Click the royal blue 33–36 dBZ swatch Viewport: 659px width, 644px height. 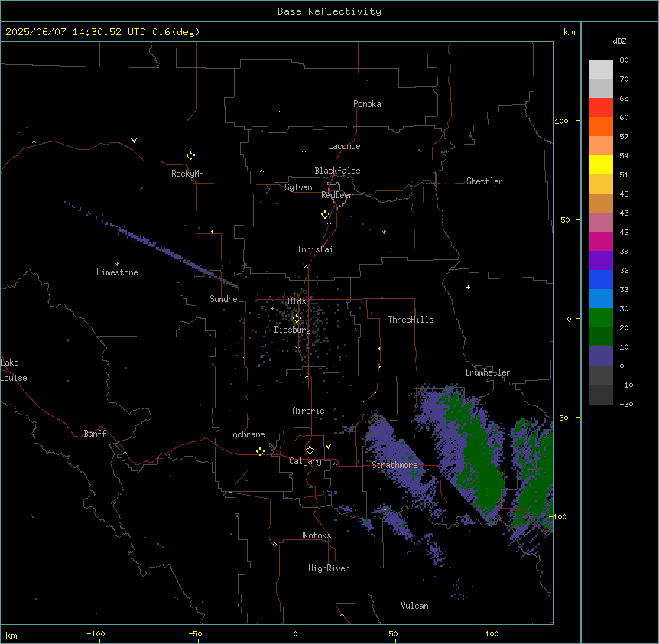coord(601,279)
